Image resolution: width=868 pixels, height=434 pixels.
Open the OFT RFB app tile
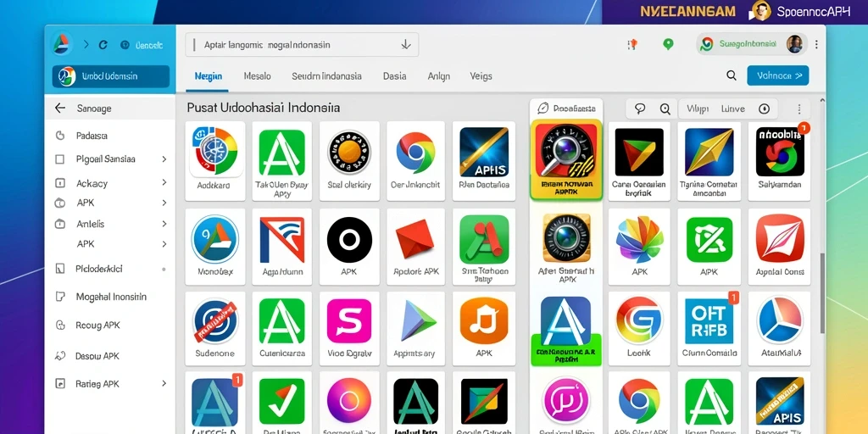pyautogui.click(x=709, y=328)
